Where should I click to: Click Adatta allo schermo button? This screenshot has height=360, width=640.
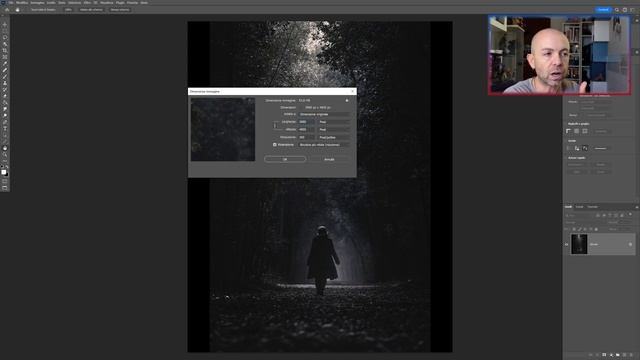[x=91, y=10]
